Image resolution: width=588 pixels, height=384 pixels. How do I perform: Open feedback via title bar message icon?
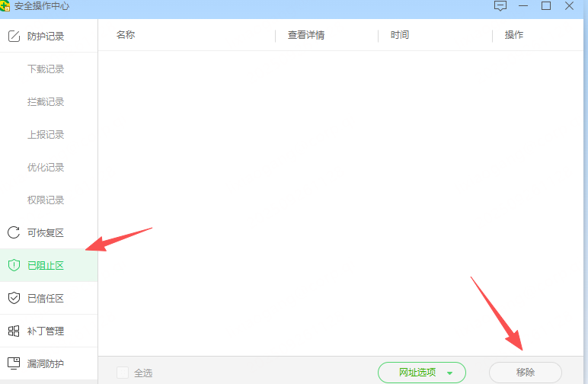tap(500, 6)
